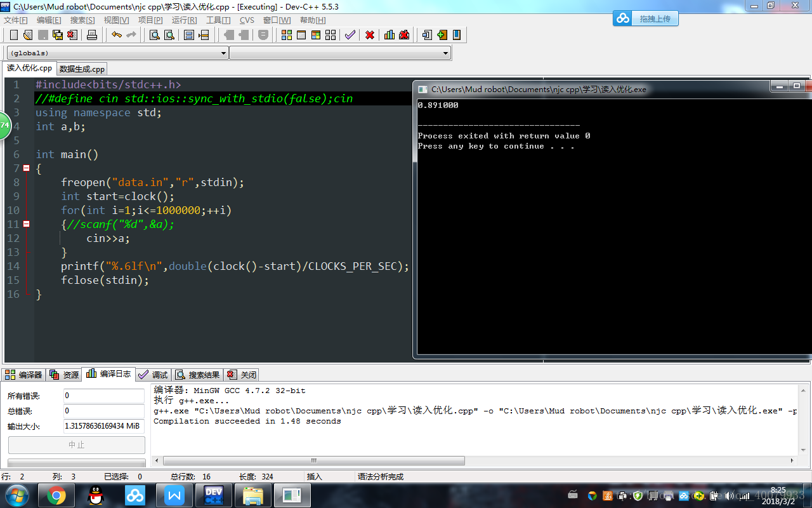812x508 pixels.
Task: Open the 编译器 bottom panel tab
Action: (x=23, y=375)
